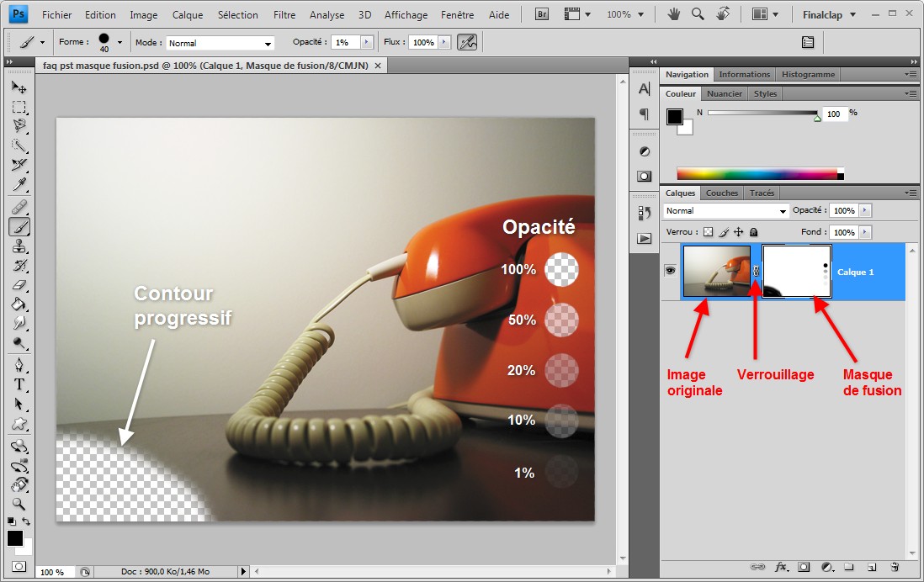Toggle airbrush mode in options bar

(467, 42)
